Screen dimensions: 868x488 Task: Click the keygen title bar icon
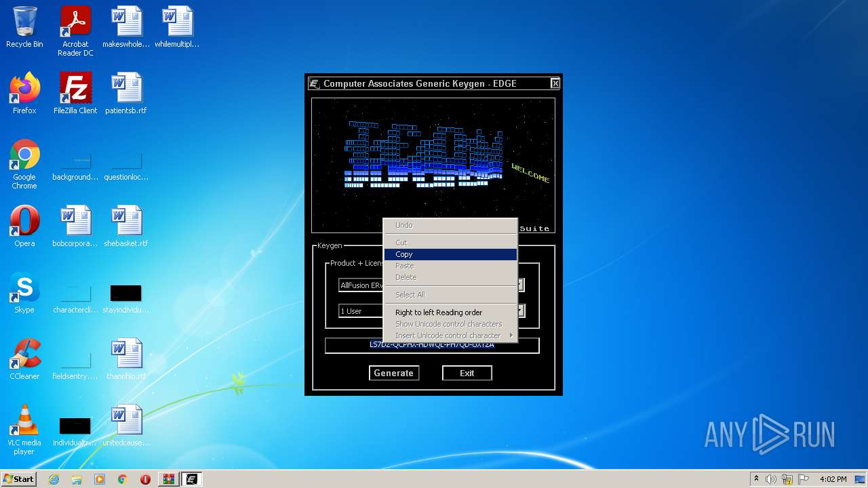(314, 83)
